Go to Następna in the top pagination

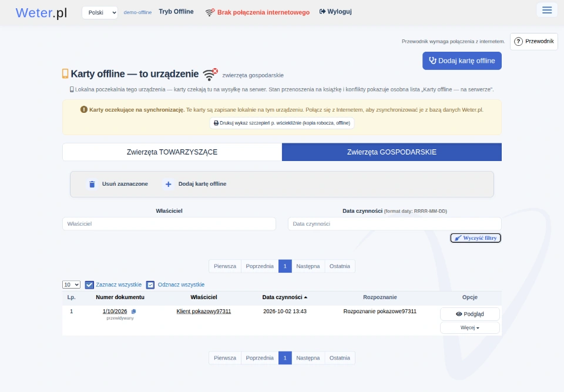click(x=308, y=266)
